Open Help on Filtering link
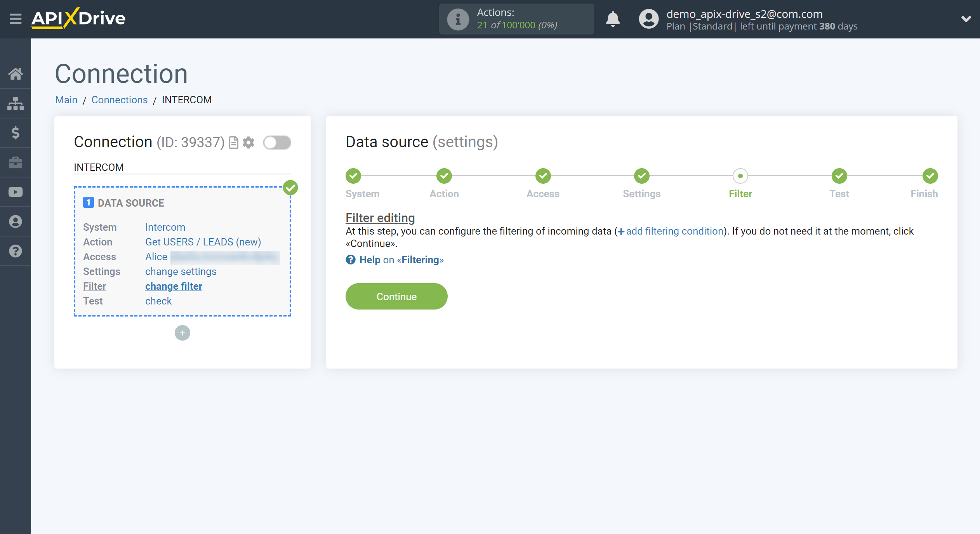The height and width of the screenshot is (534, 980). click(401, 260)
